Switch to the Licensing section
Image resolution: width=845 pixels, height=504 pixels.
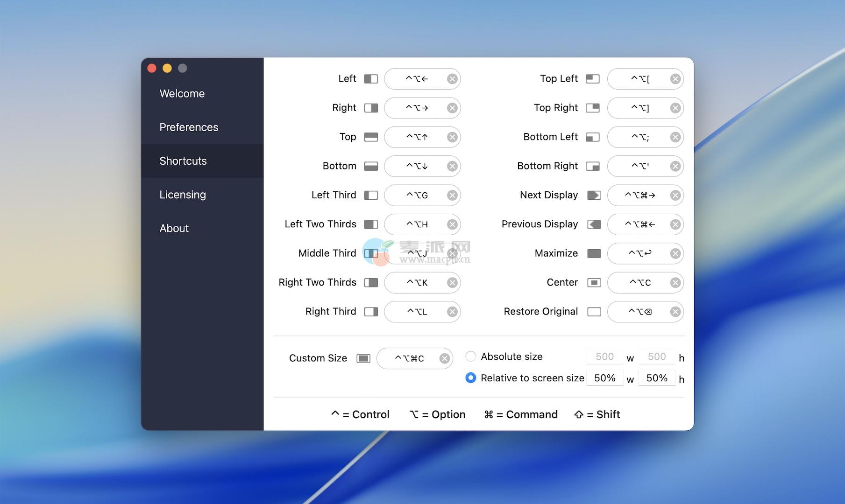tap(183, 195)
